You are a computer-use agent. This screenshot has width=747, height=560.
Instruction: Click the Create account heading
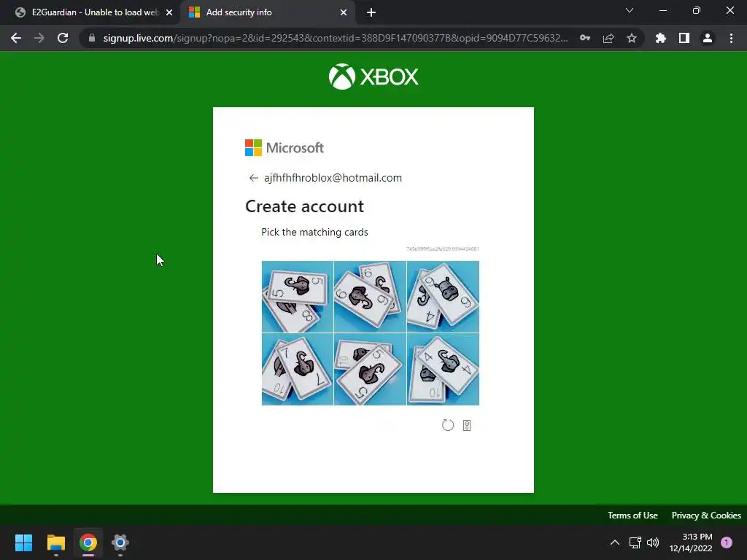(304, 206)
